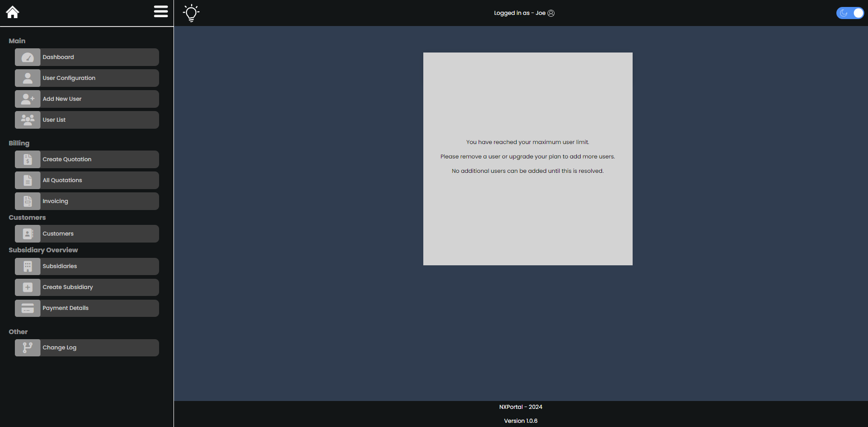The width and height of the screenshot is (868, 427).
Task: Click 'Please remove a user or upgrade' message
Action: click(x=527, y=157)
